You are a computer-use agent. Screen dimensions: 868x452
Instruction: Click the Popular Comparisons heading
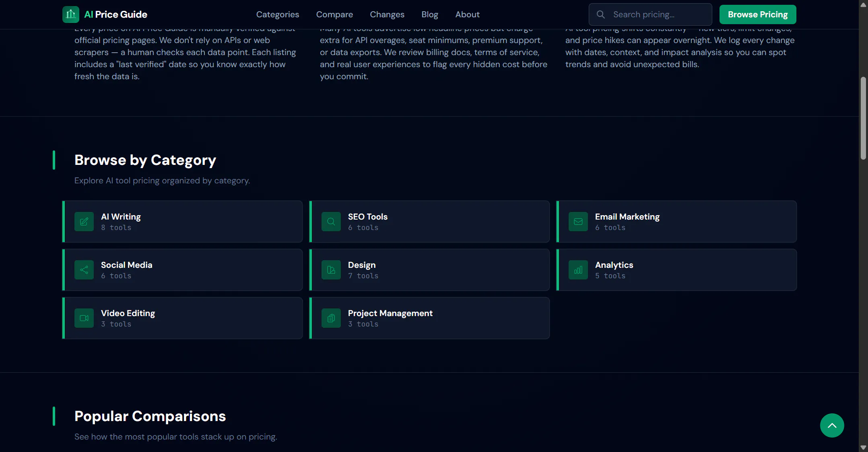[x=150, y=416]
